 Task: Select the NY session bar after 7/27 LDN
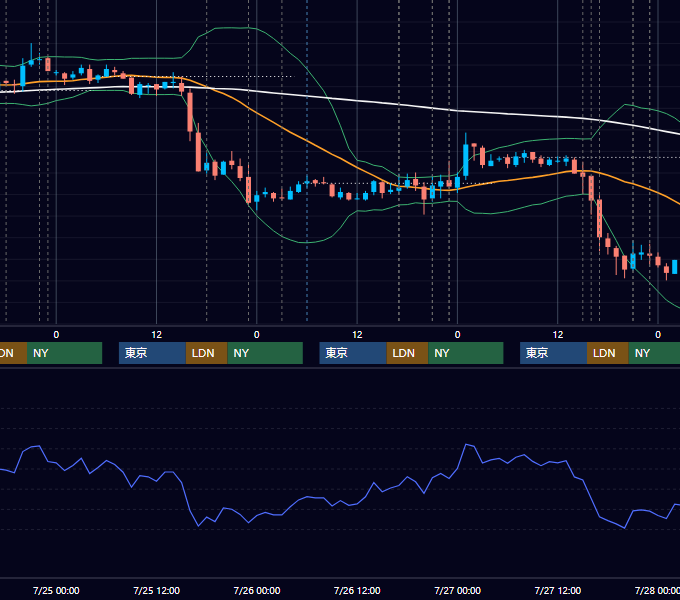654,353
